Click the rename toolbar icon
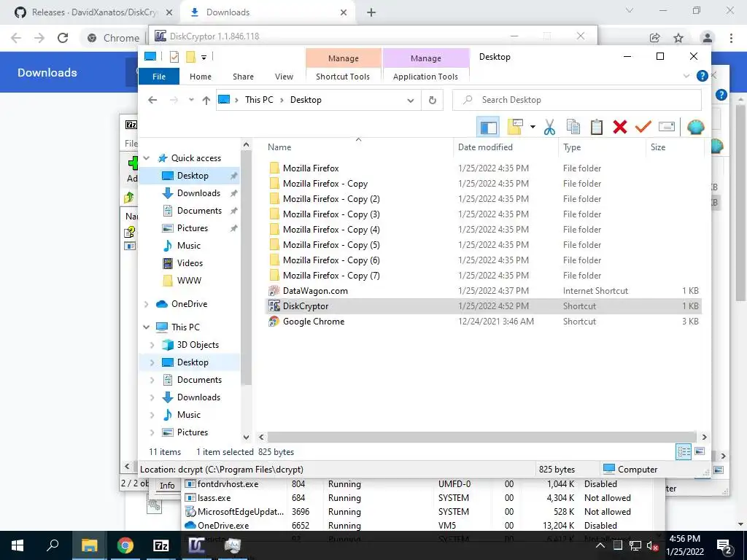Screen dimensions: 747x560 point(667,127)
